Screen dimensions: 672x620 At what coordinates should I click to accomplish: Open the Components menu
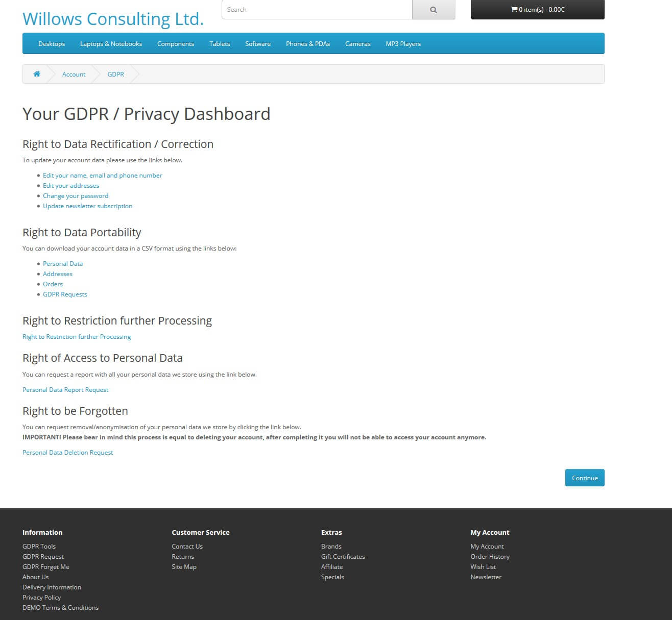click(176, 44)
